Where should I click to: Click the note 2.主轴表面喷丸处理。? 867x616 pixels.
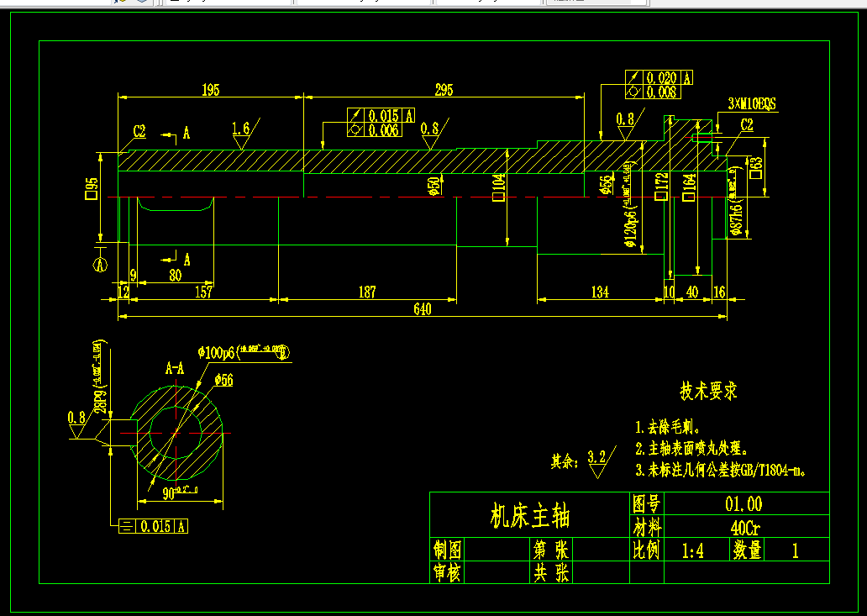point(691,449)
